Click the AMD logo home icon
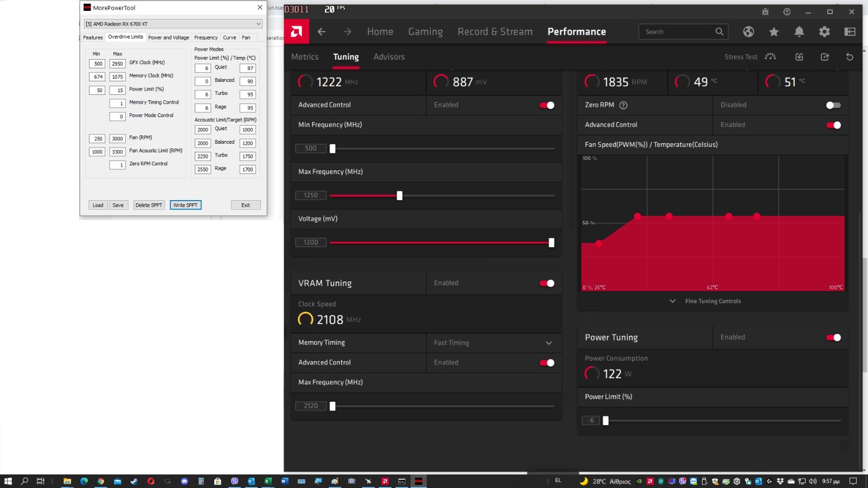This screenshot has width=868, height=488. 296,31
